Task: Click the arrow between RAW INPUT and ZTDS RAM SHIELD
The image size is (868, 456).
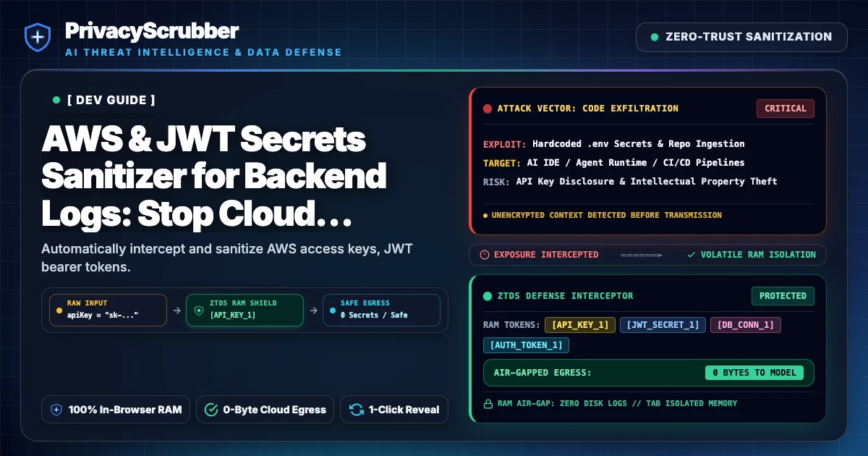Action: click(176, 310)
